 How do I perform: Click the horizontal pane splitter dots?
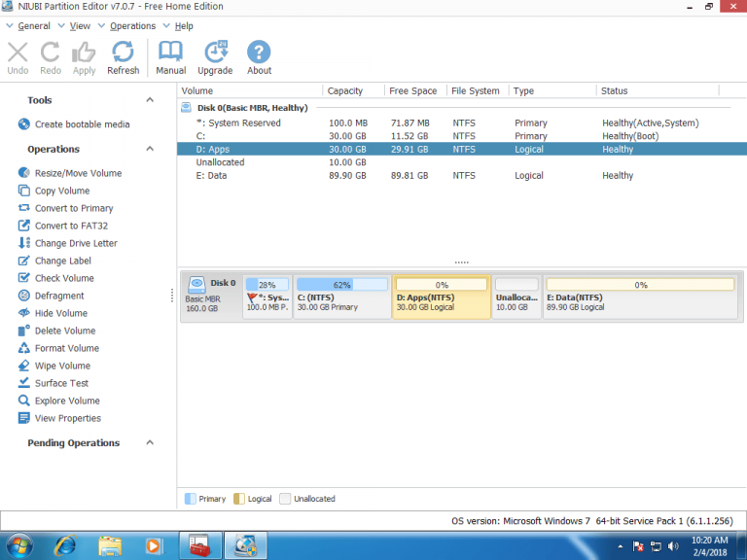point(462,262)
